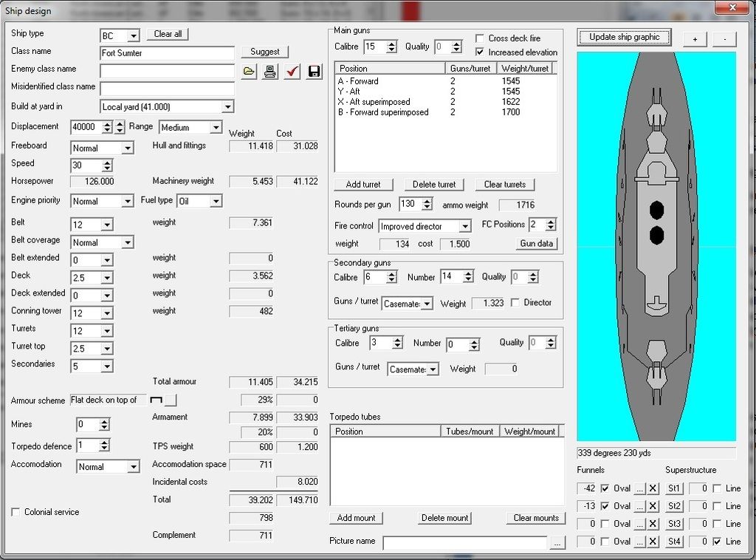This screenshot has width=756, height=560.
Task: Open the Freeboard dropdown
Action: coord(127,148)
